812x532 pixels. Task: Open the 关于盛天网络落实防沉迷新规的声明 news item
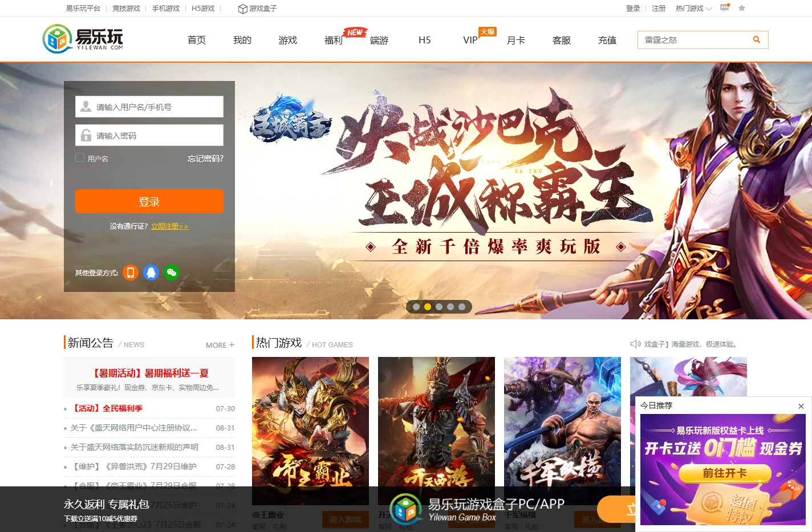[x=135, y=447]
